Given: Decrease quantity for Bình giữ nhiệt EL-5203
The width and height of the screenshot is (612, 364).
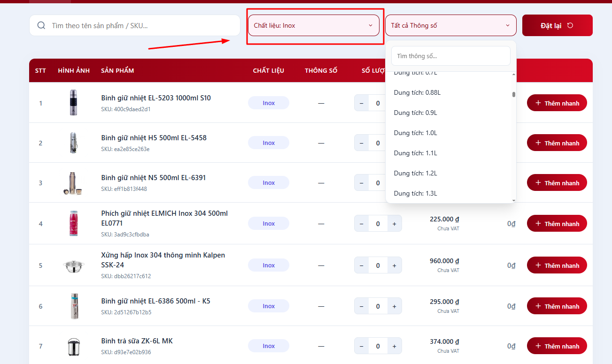Looking at the screenshot, I should pyautogui.click(x=361, y=103).
